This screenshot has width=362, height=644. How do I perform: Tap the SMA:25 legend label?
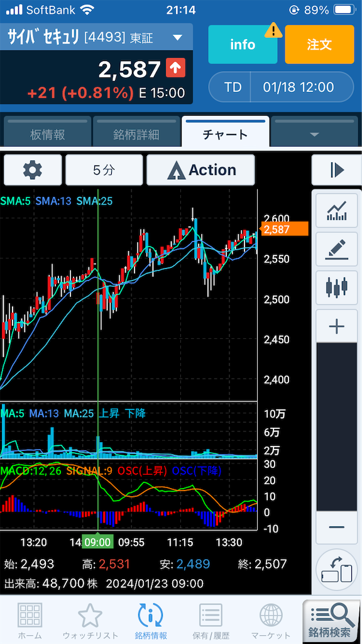point(94,201)
